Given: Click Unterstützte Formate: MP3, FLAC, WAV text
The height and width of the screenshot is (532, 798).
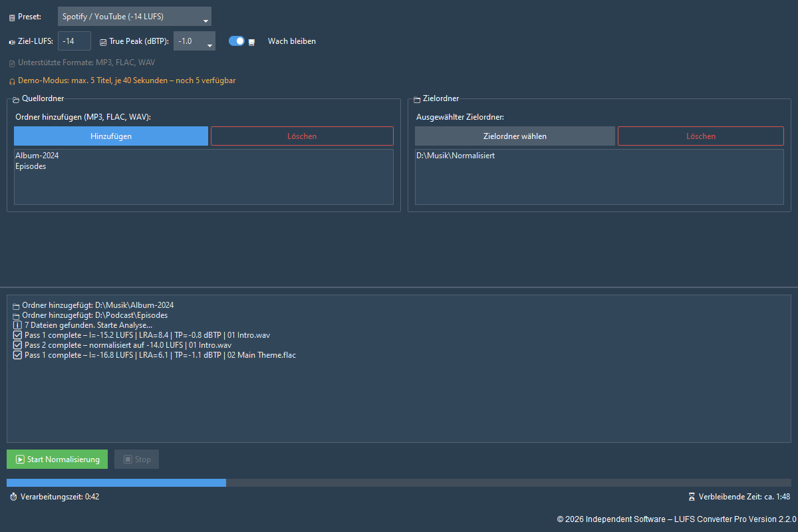Looking at the screenshot, I should pos(86,63).
